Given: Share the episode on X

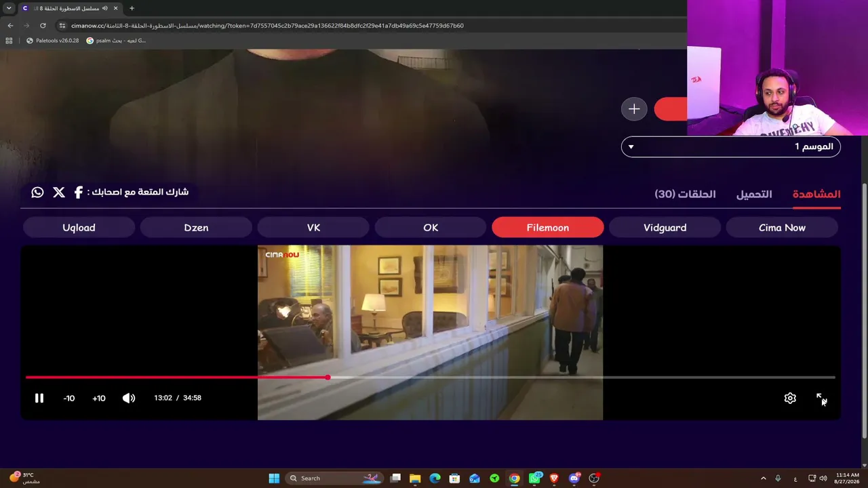Looking at the screenshot, I should point(59,192).
